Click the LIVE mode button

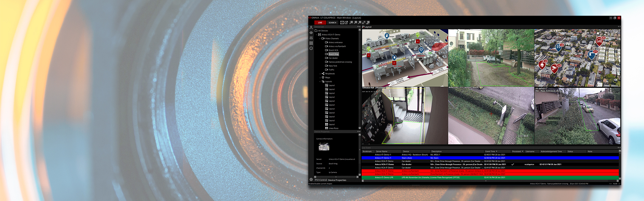point(320,22)
